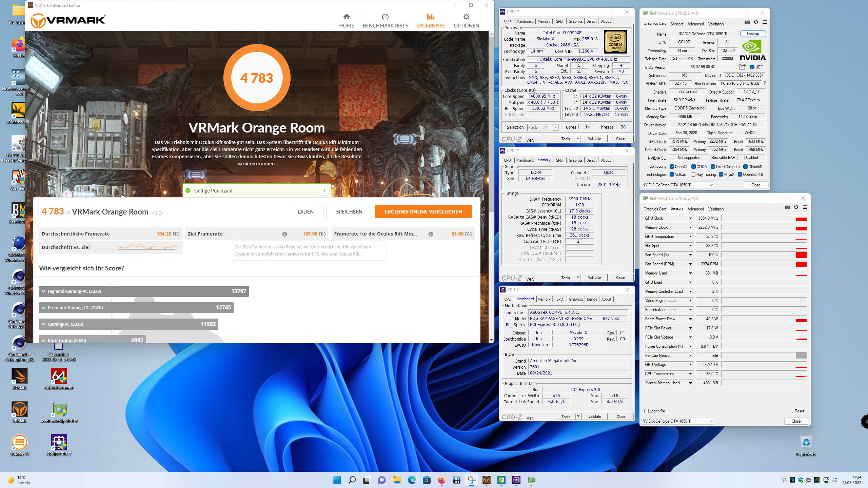Viewport: 868px width, 488px height.
Task: Open hamburger menu in upper GPU-Z window
Action: (x=765, y=22)
